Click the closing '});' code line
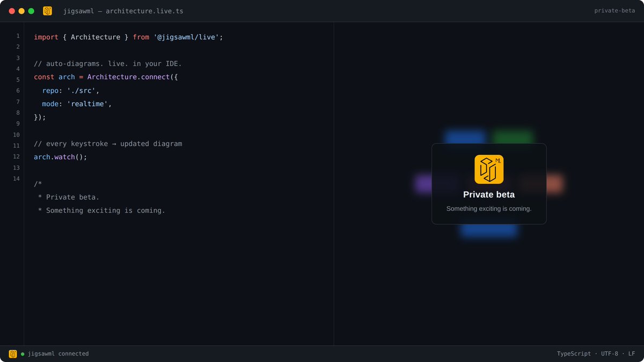This screenshot has width=644, height=362. (x=40, y=117)
